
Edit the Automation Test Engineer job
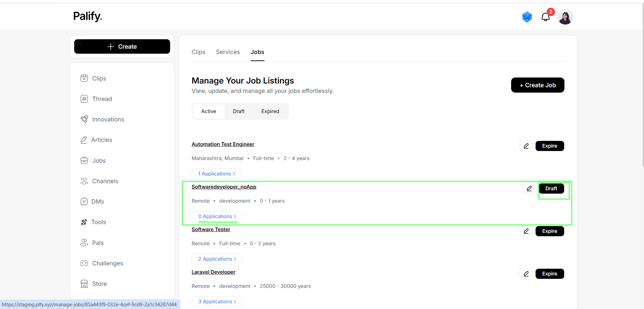[x=526, y=146]
